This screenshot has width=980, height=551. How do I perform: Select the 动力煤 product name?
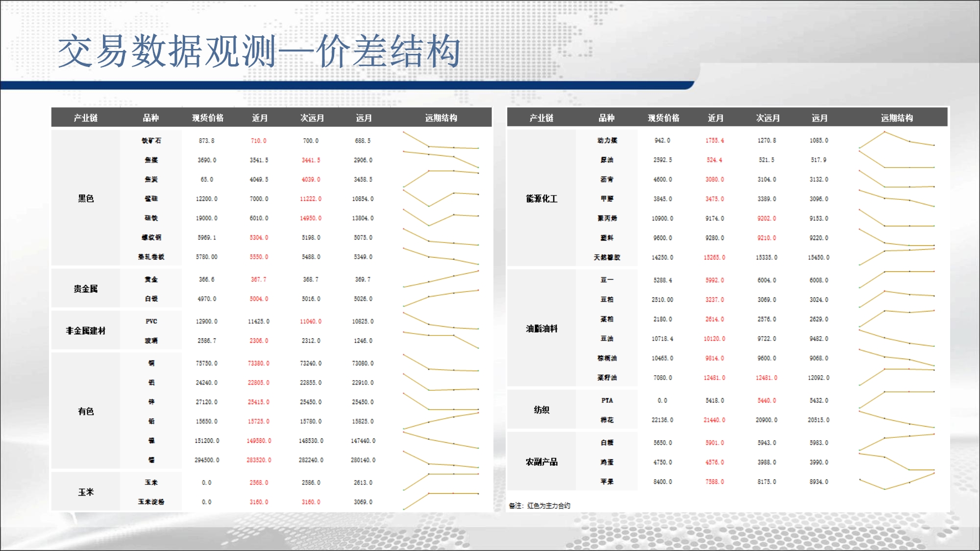(607, 141)
